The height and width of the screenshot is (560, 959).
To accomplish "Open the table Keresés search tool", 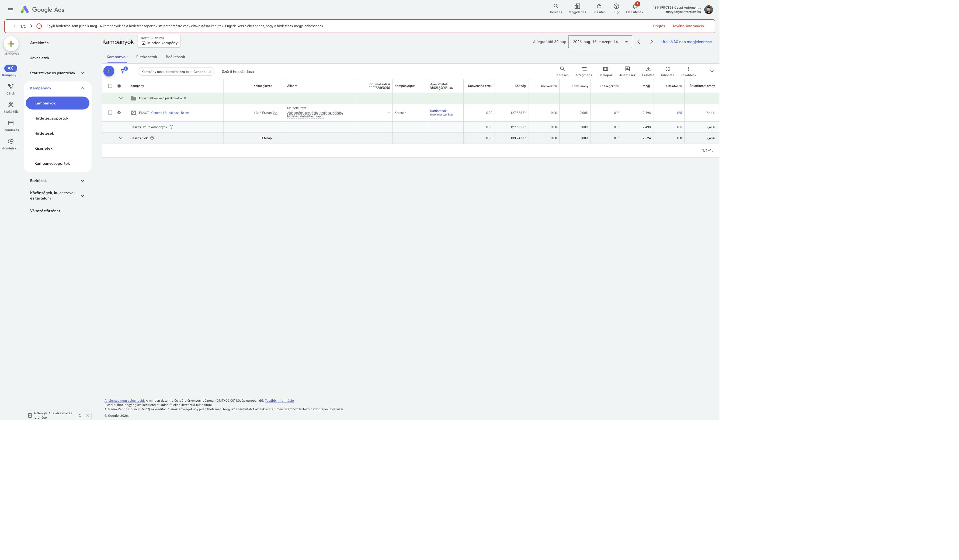I will point(562,71).
